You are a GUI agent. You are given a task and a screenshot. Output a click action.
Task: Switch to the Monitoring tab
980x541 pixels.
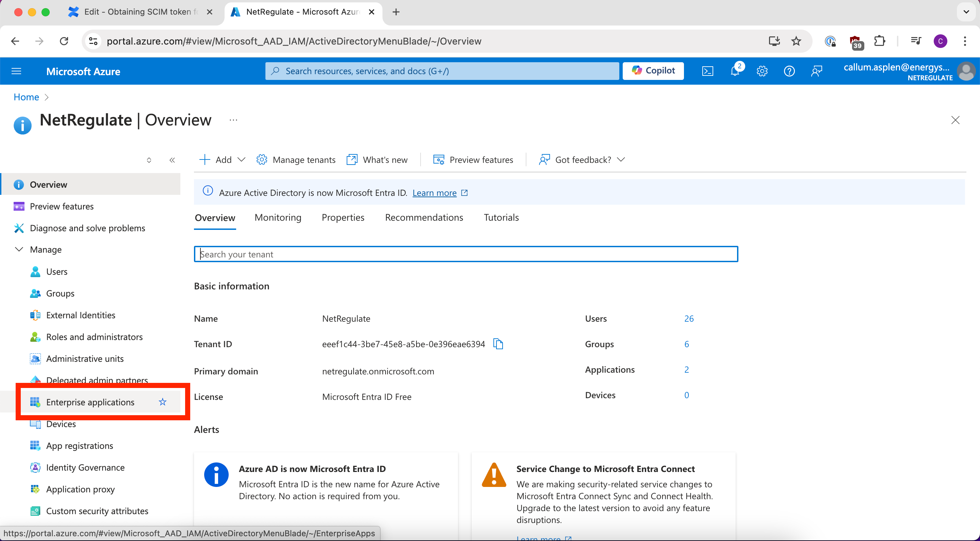(278, 218)
